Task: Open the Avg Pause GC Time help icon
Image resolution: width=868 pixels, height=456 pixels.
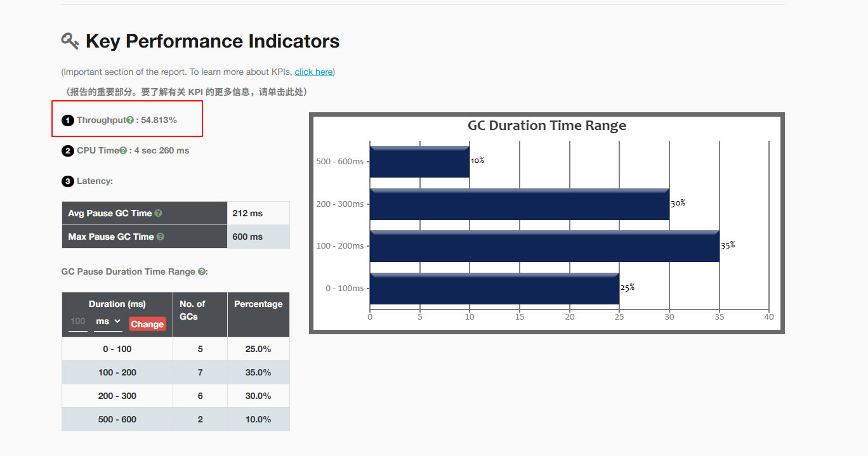Action: (158, 214)
